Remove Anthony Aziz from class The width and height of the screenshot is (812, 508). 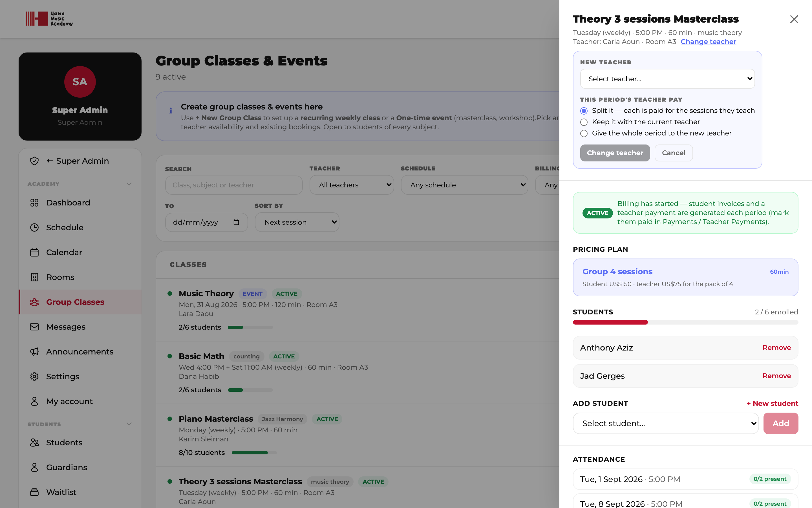[x=776, y=348]
